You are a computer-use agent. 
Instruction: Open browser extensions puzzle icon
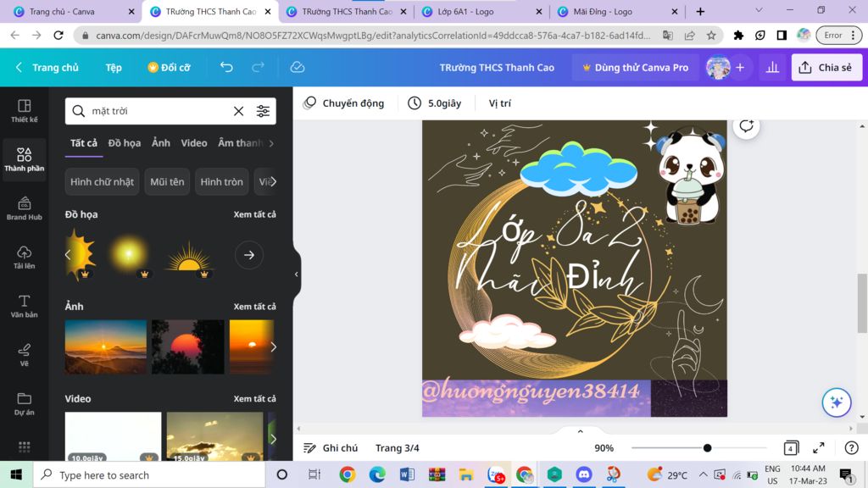738,36
